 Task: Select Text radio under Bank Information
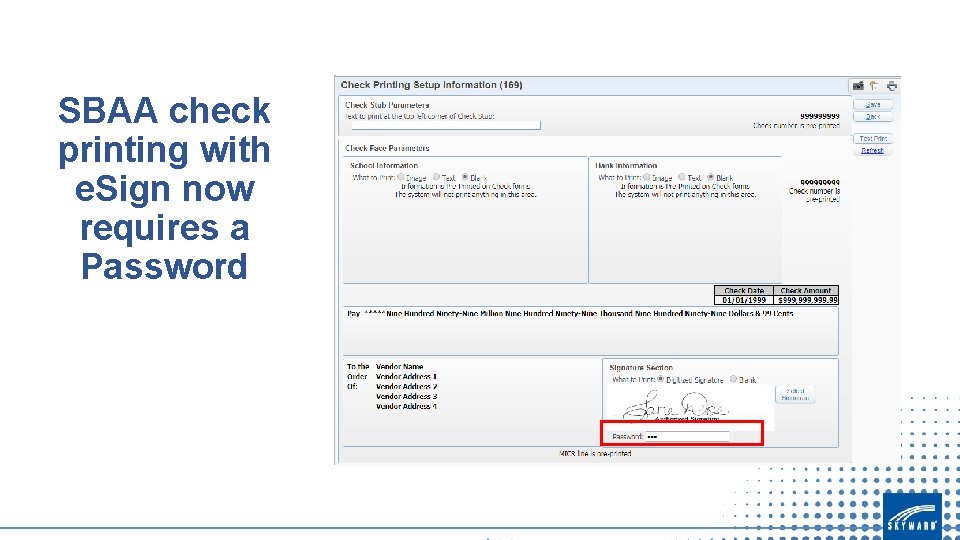click(681, 177)
